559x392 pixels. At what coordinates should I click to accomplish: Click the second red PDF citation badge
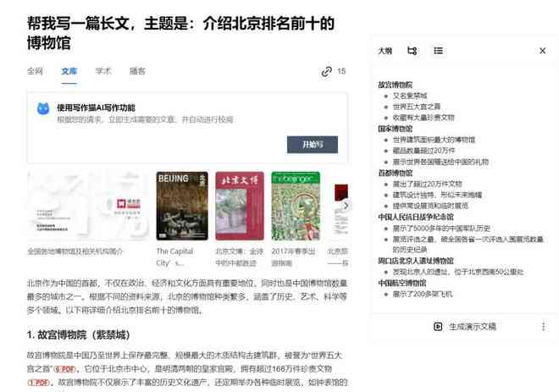coord(38,383)
